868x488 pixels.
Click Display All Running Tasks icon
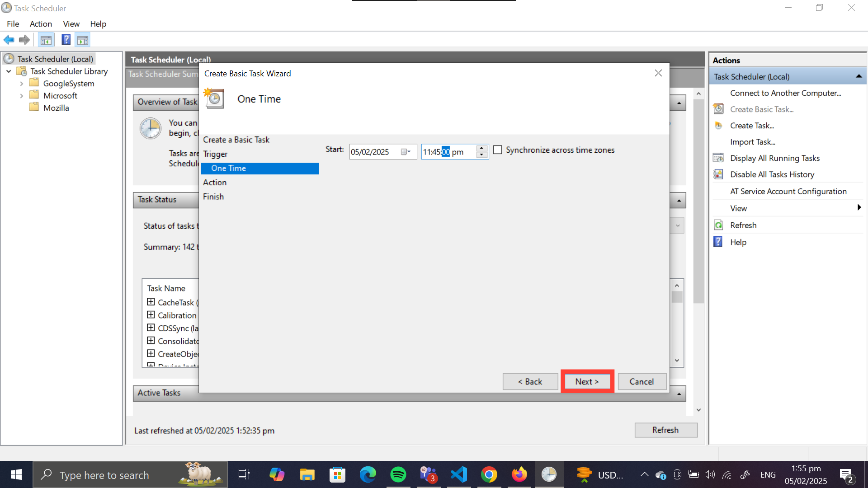tap(718, 158)
